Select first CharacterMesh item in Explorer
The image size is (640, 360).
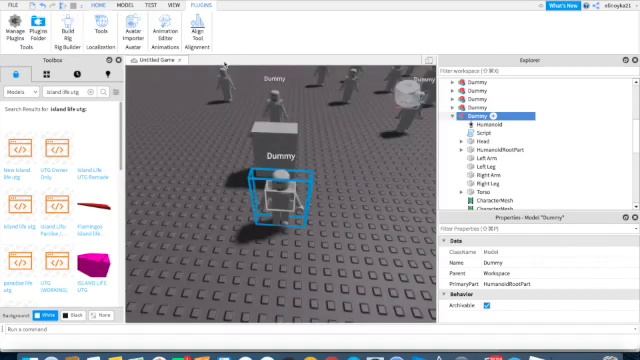[x=494, y=201]
